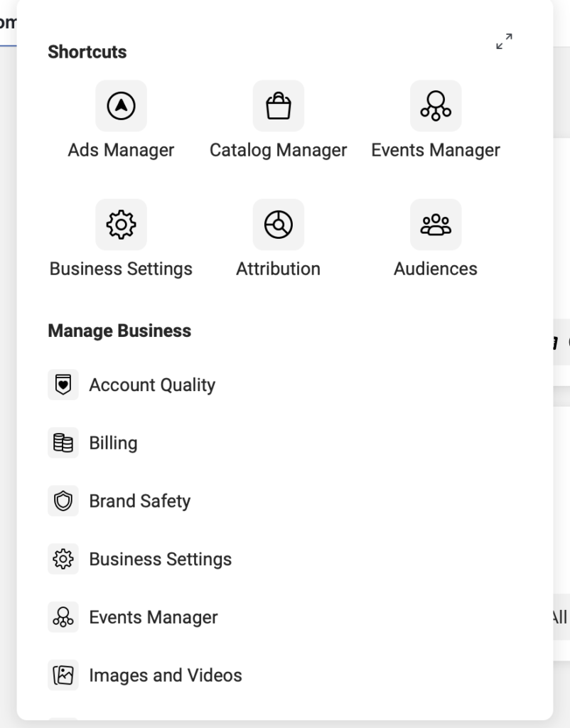Select the Audiences people icon
This screenshot has width=570, height=728.
tap(435, 225)
